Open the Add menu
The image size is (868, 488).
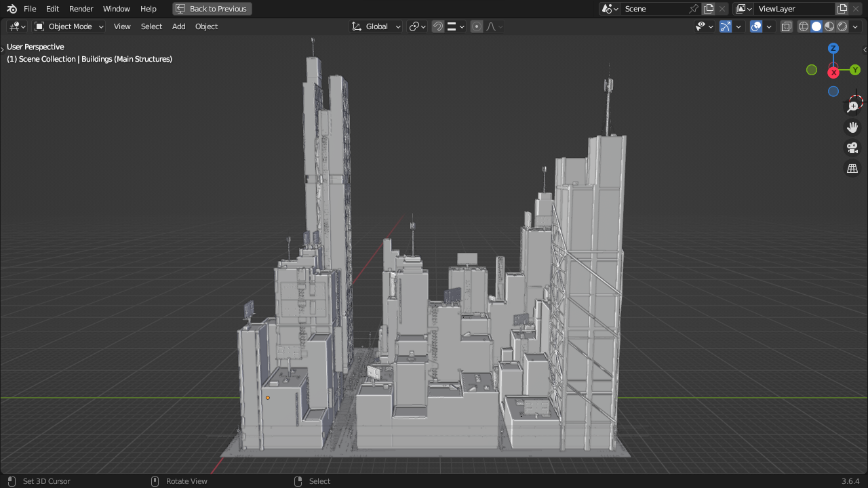tap(178, 26)
